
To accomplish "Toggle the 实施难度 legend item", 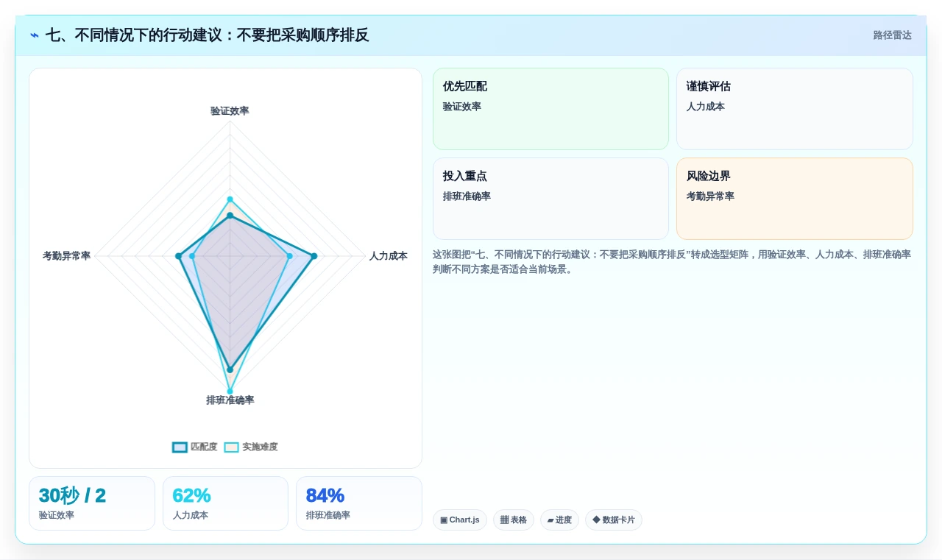I will (x=251, y=447).
